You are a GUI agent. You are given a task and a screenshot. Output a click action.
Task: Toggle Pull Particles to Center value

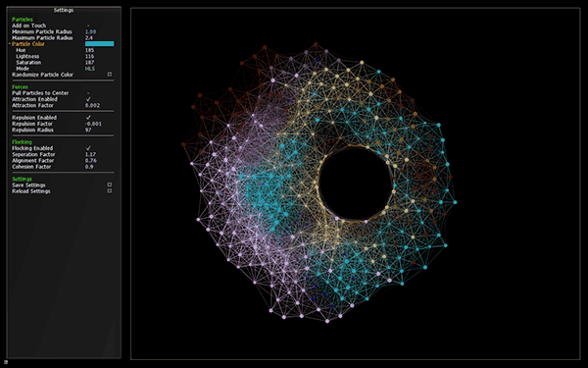(x=88, y=93)
